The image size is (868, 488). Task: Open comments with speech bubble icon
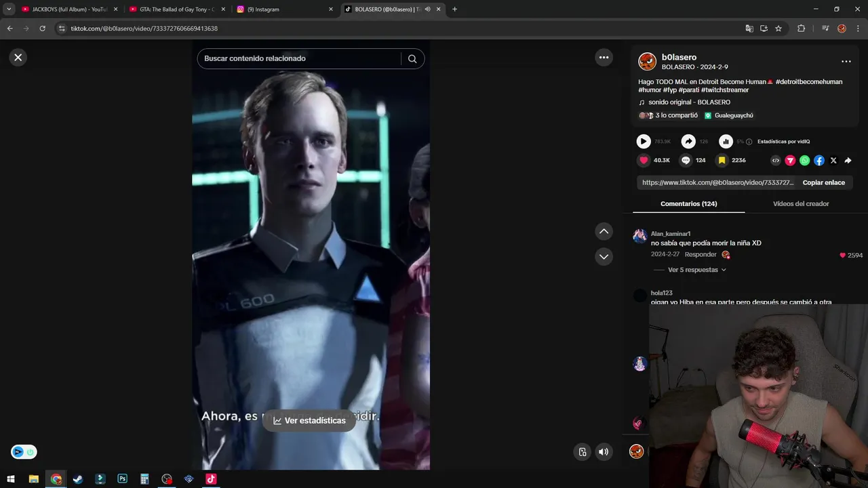pos(686,161)
